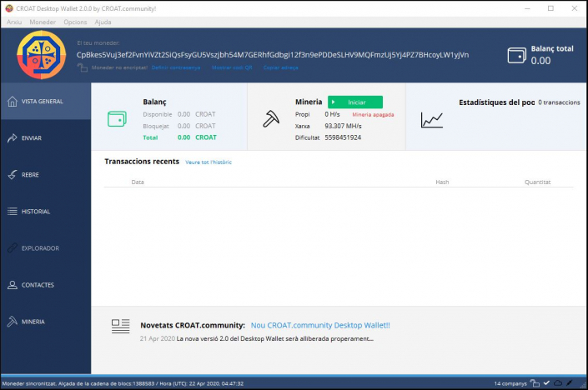Click the green wallet icon in Balanç panel
This screenshot has width=588, height=390.
[x=117, y=119]
